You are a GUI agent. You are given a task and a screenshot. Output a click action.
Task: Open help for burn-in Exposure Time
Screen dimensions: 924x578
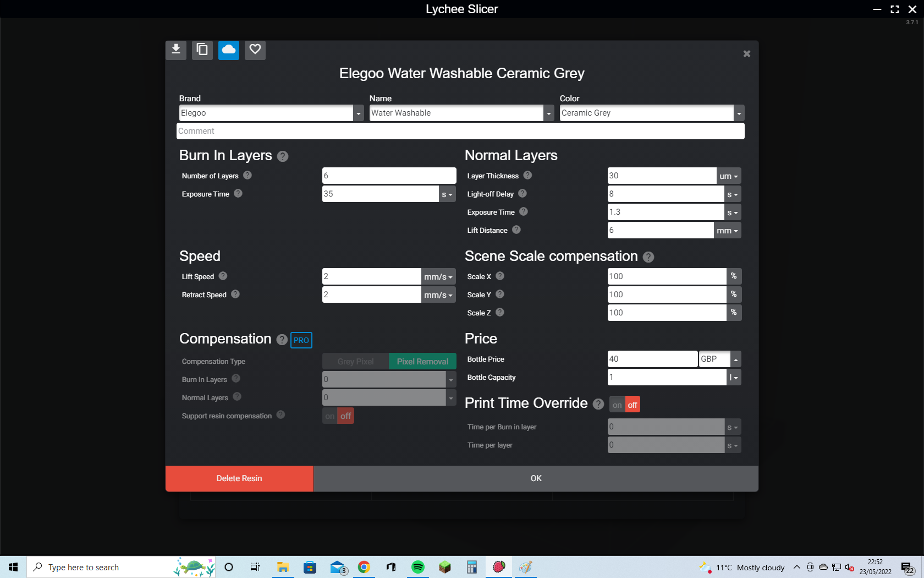coord(238,193)
